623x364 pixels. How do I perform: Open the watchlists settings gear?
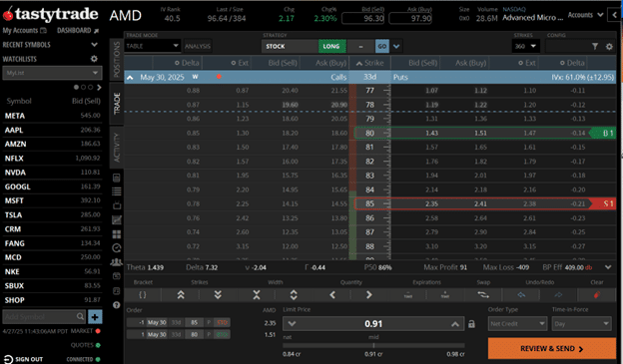pos(94,59)
